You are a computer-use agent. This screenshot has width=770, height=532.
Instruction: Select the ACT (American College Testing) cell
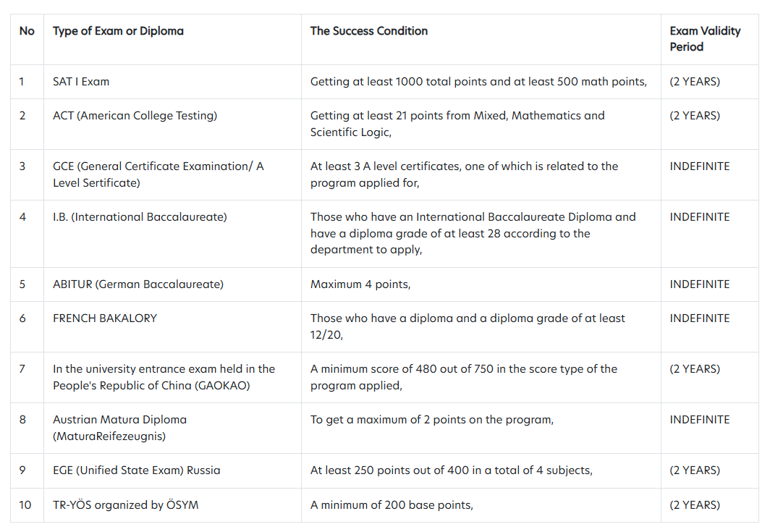point(135,115)
